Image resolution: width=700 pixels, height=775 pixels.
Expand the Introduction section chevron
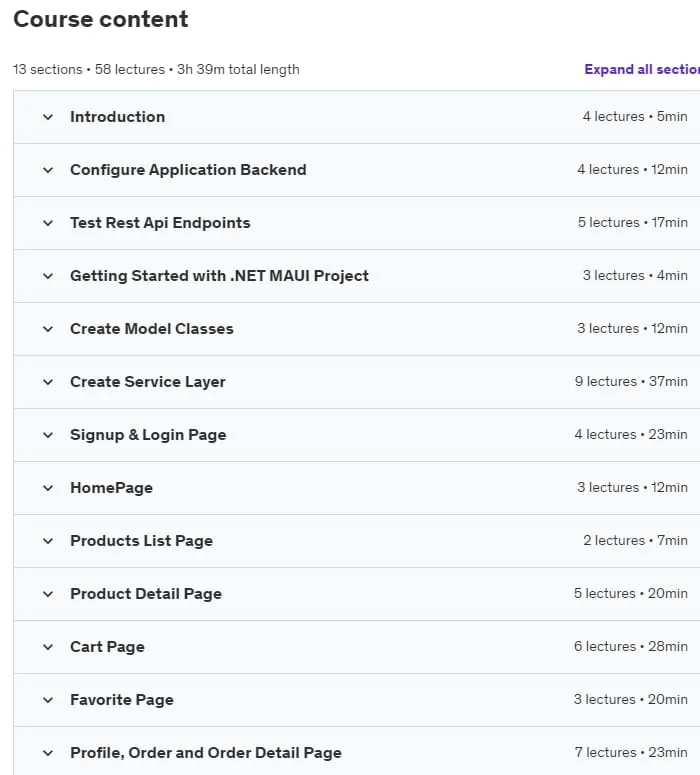tap(48, 117)
